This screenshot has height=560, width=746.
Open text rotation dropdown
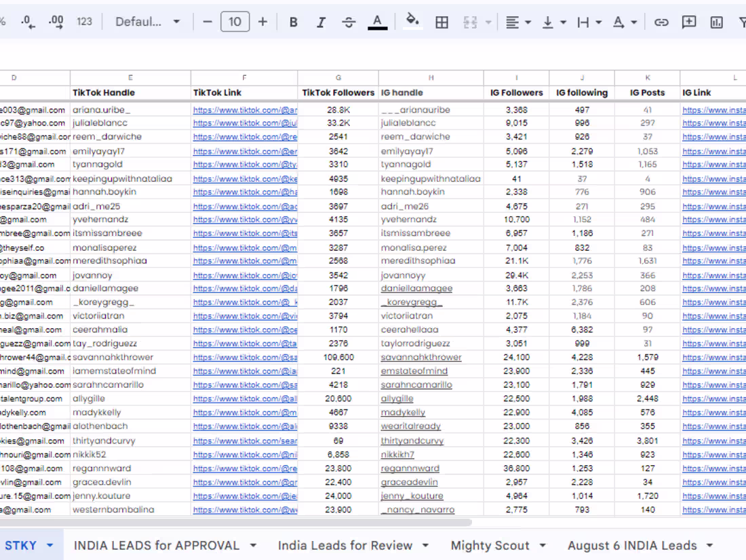pyautogui.click(x=625, y=22)
